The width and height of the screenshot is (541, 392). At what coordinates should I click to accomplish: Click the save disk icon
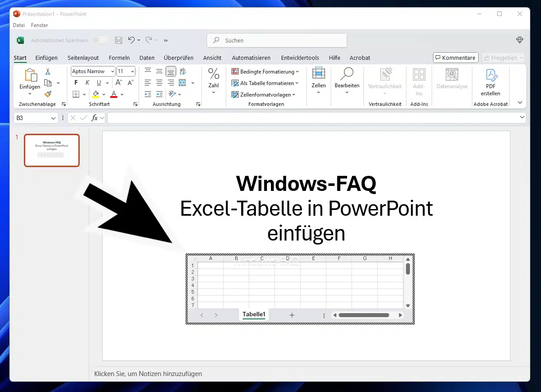tap(119, 40)
